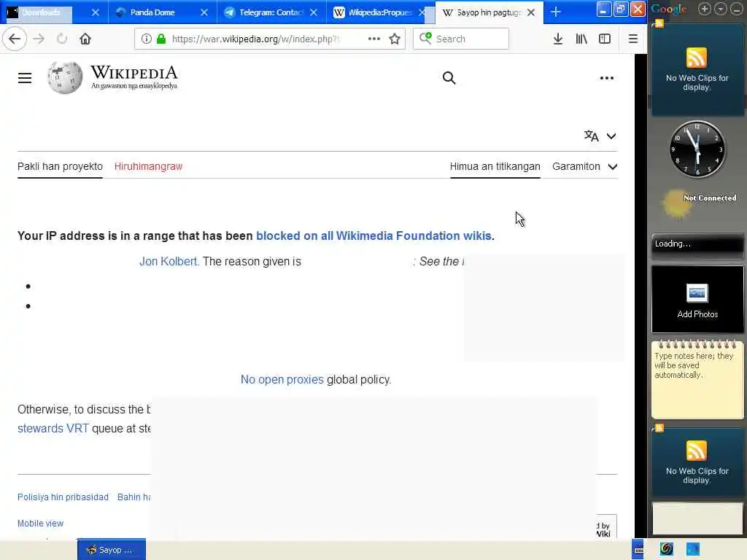Switch to the Panda Dome tab
747x560 pixels.
point(152,12)
